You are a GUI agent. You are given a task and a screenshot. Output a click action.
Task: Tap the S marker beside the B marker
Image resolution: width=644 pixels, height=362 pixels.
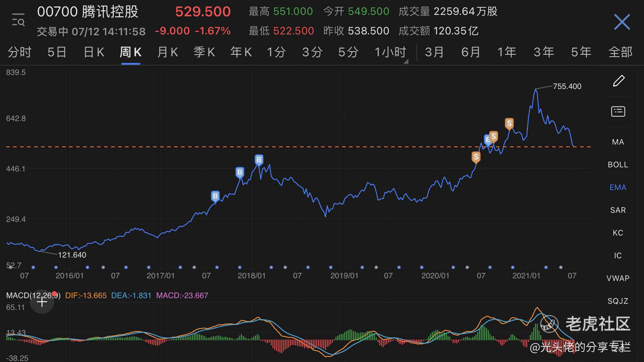click(x=494, y=137)
